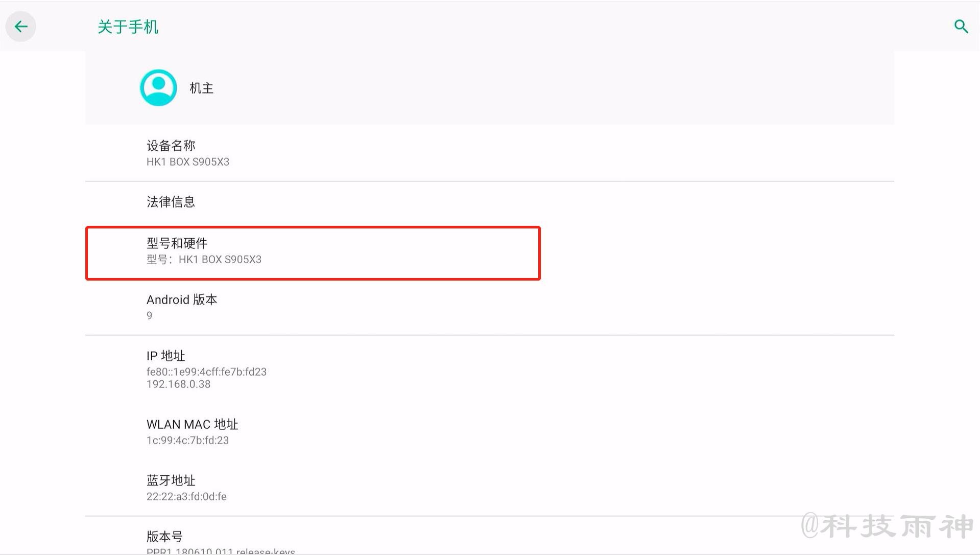
Task: Go back using the arrow icon
Action: tap(21, 27)
